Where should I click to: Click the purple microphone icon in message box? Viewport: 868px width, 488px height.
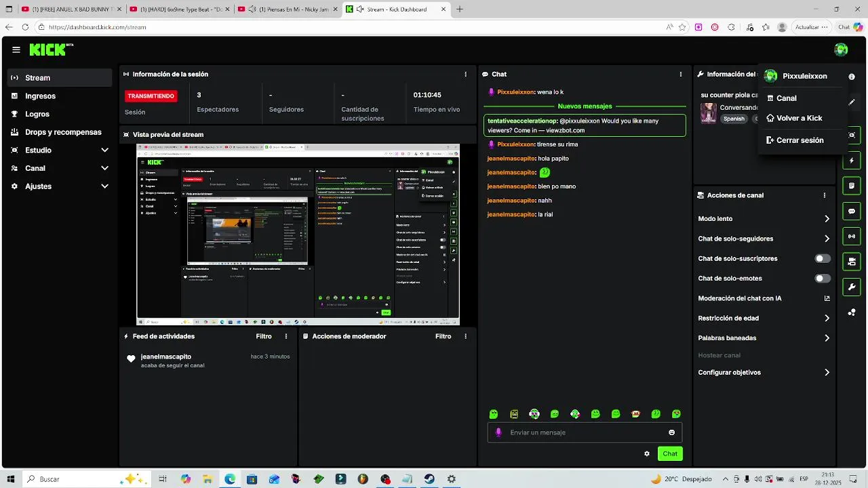498,432
